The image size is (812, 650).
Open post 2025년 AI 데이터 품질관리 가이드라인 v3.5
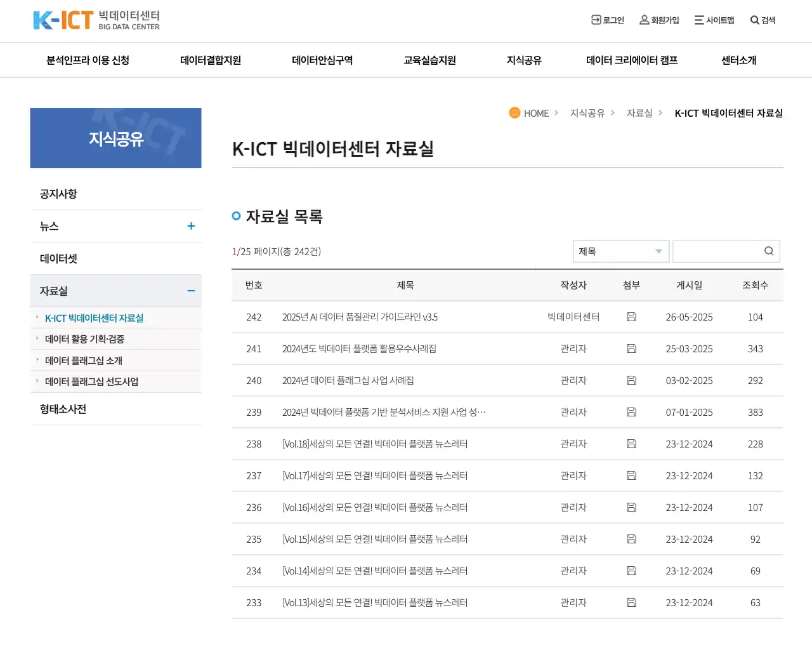tap(360, 317)
